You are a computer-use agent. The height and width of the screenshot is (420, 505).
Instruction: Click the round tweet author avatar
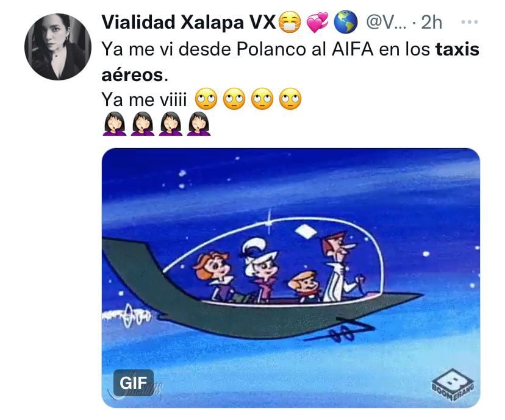point(58,47)
